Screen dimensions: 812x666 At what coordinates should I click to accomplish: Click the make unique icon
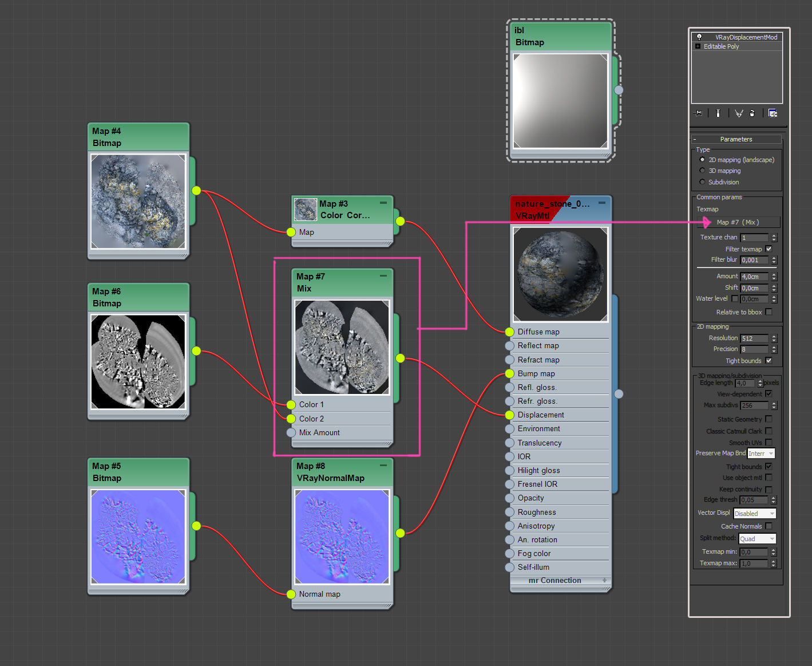(739, 113)
